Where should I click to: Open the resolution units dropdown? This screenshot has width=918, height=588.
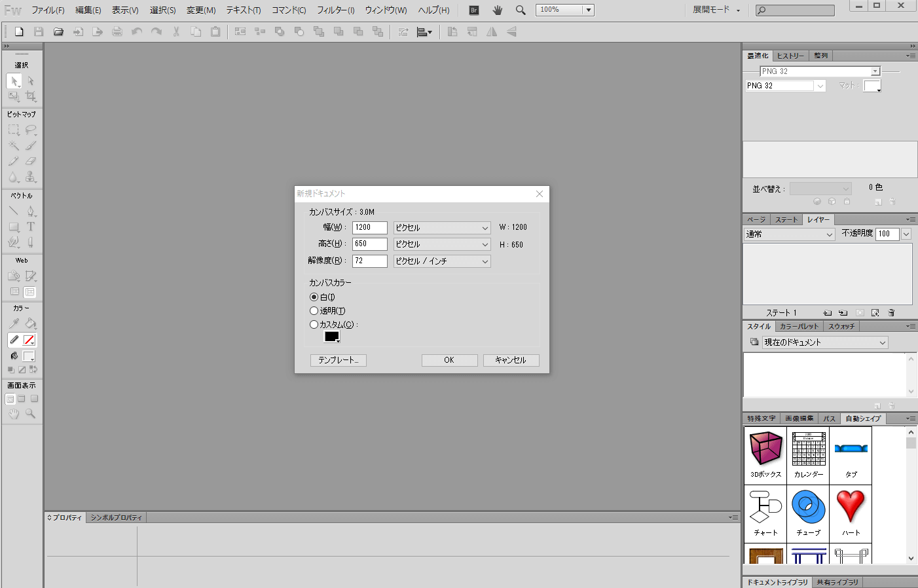point(442,261)
